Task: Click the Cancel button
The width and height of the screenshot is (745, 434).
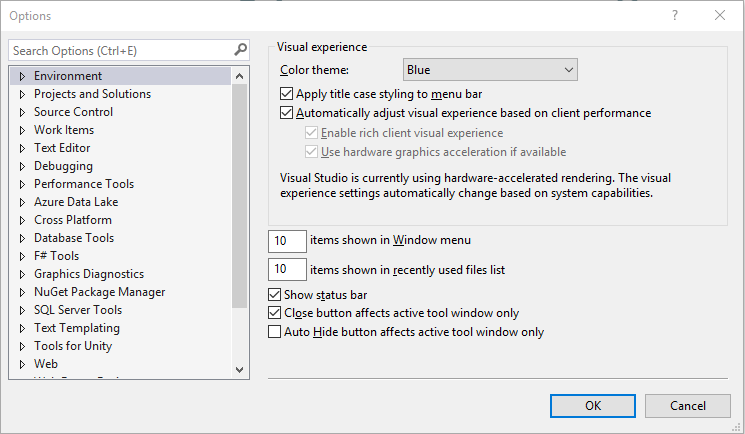Action: tap(687, 405)
